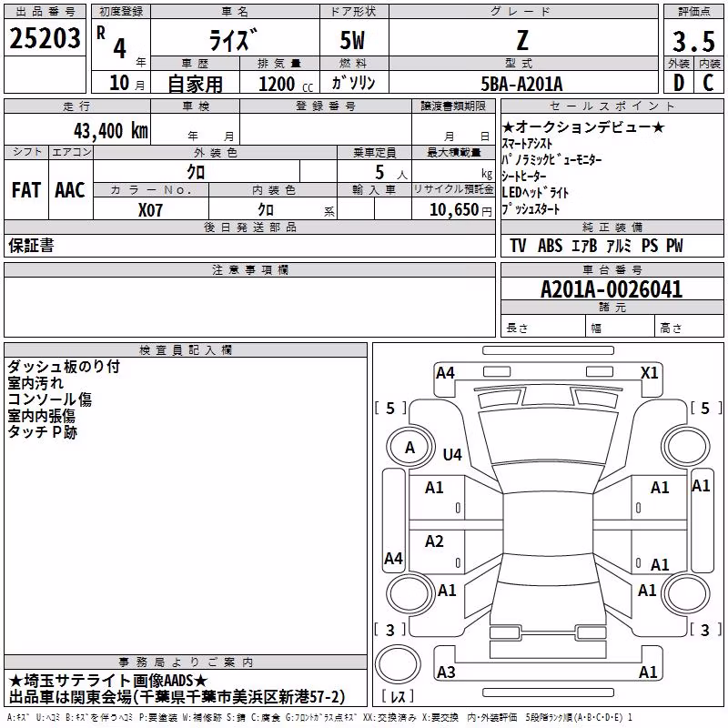Click the spare tire circle above レス

coord(398,664)
